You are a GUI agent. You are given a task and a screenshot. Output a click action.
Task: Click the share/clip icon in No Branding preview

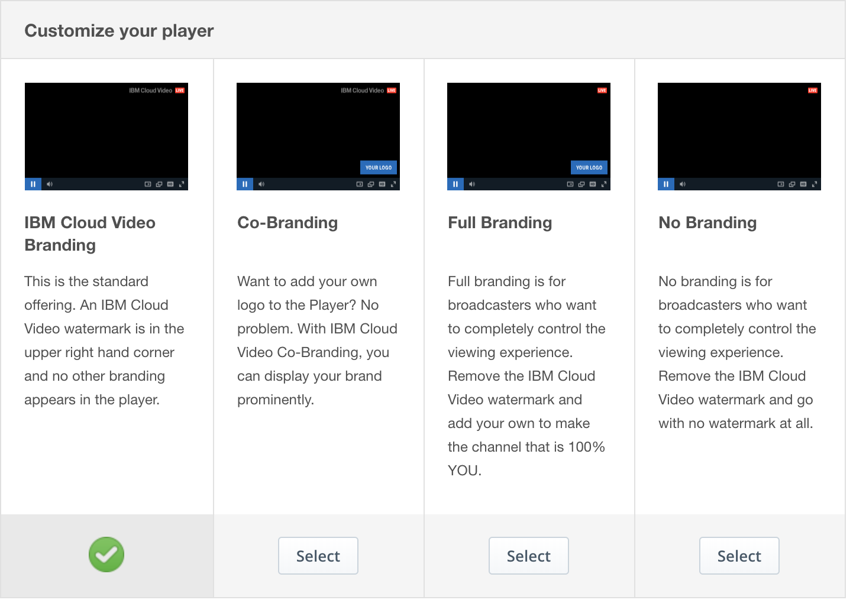781,184
